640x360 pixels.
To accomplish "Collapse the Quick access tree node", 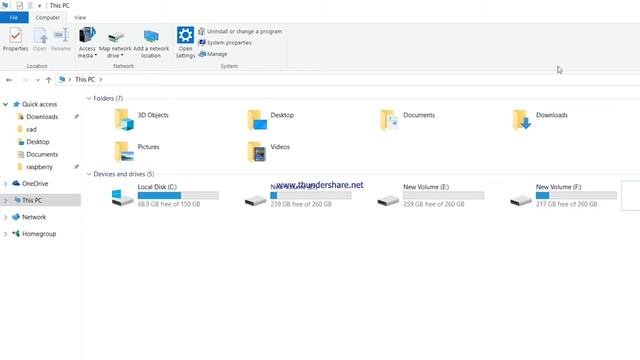I will 5,104.
